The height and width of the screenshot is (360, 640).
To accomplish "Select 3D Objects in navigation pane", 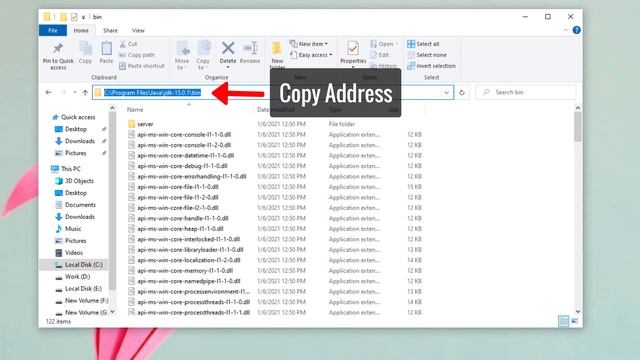I will point(75,181).
